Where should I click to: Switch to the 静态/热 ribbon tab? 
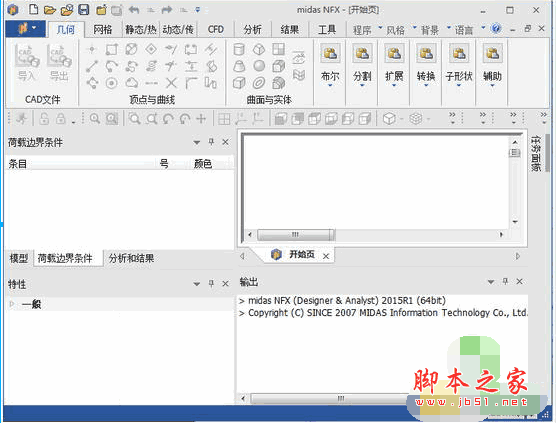click(141, 29)
